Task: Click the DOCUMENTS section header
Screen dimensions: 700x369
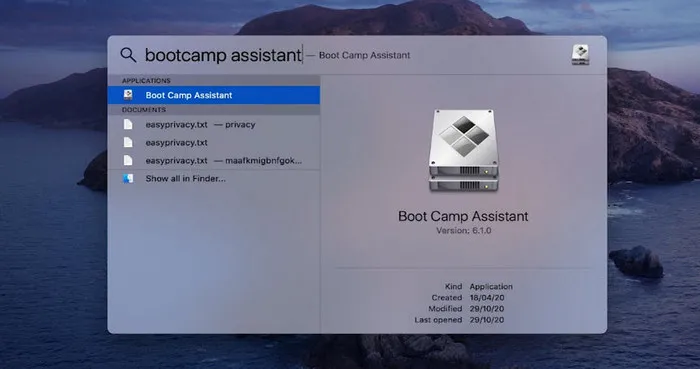Action: click(x=144, y=110)
